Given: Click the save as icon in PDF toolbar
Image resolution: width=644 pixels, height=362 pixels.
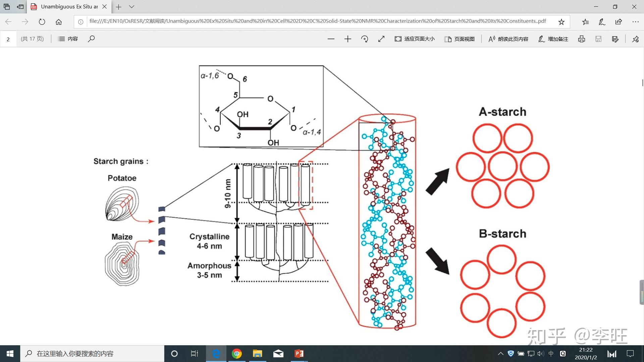Looking at the screenshot, I should point(615,39).
